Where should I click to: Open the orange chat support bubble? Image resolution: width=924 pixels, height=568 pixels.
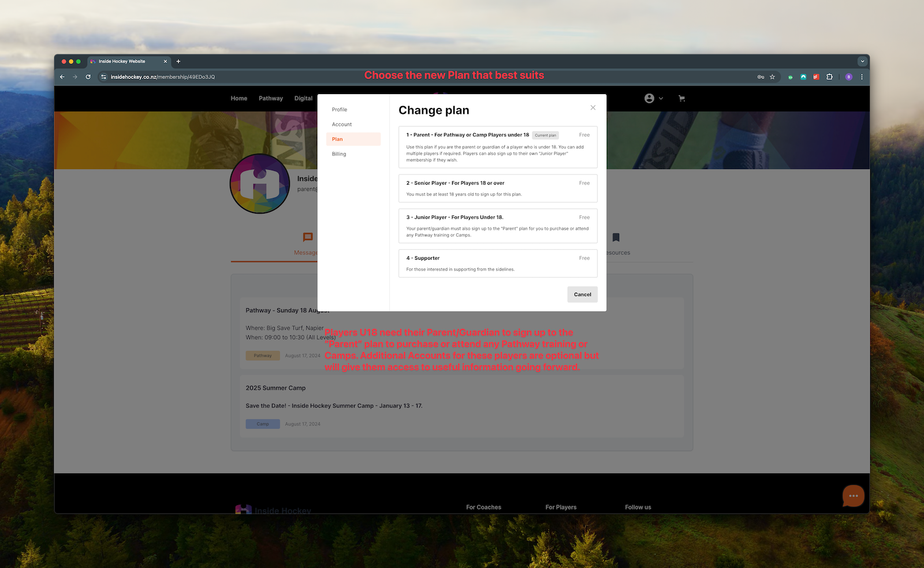click(854, 496)
